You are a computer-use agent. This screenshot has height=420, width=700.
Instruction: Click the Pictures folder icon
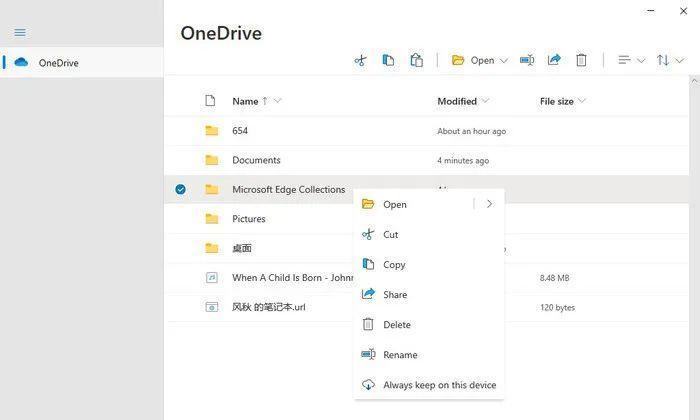212,219
